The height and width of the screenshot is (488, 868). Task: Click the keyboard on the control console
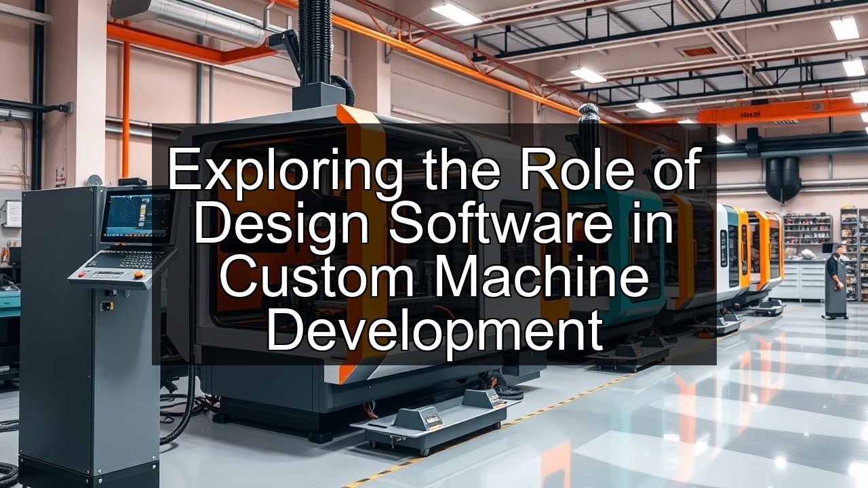127,259
